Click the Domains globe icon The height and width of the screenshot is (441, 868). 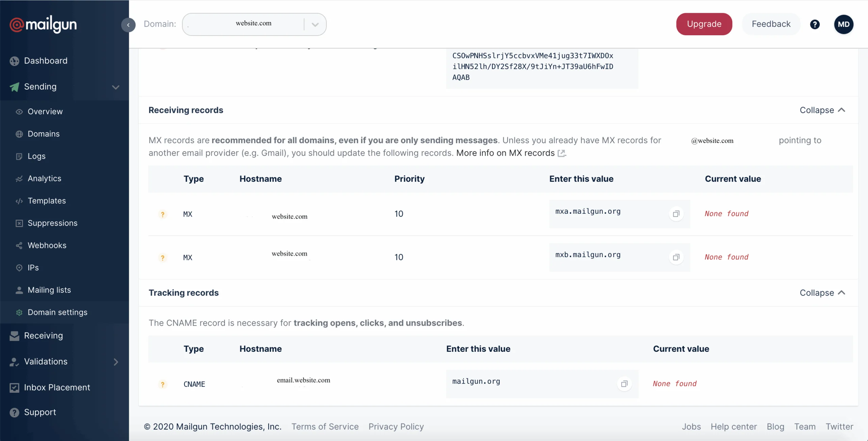19,134
